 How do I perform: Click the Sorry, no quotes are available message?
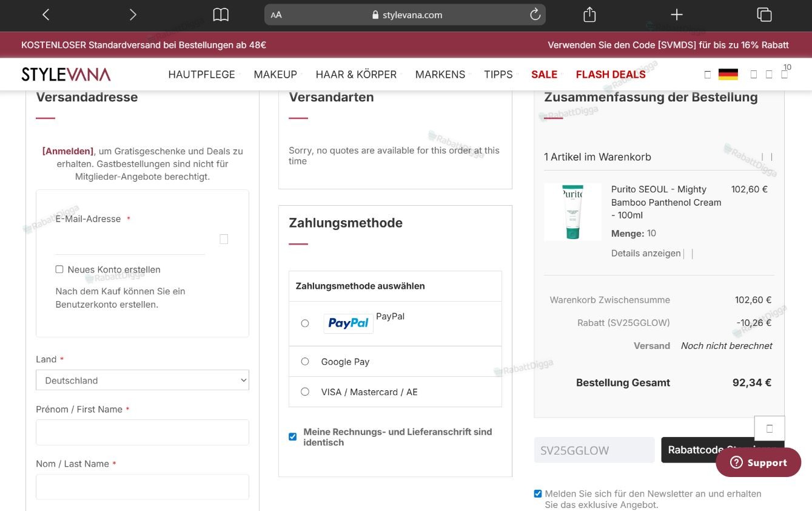(x=394, y=155)
